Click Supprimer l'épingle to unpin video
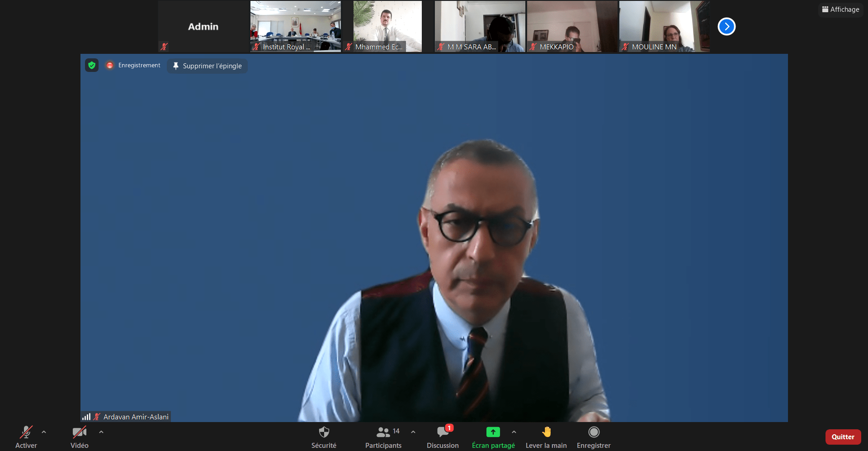 tap(208, 66)
